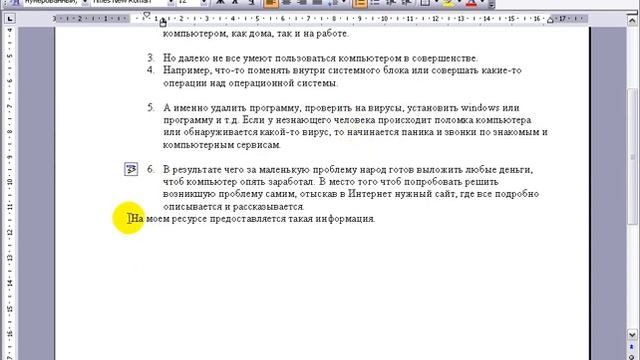The height and width of the screenshot is (360, 640).
Task: Click the 10 cm mark on the horizontal ruler
Action: [x=384, y=19]
